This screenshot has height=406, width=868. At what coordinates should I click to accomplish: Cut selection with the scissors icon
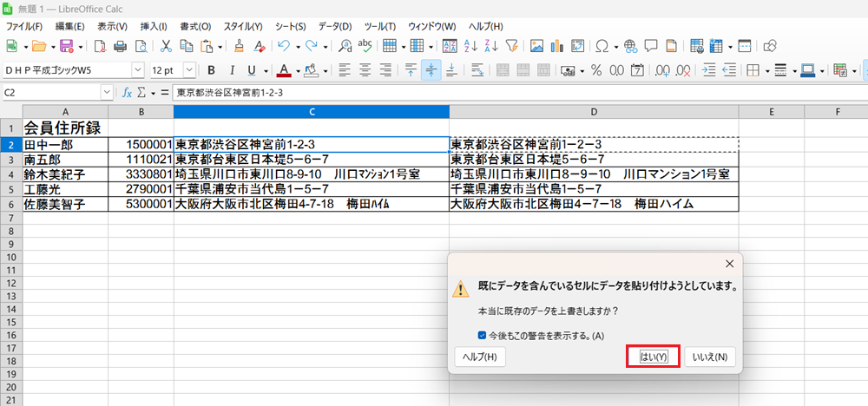(166, 46)
